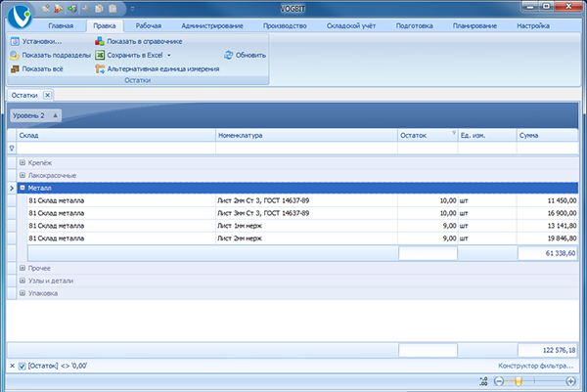The width and height of the screenshot is (587, 392).
Task: Click the Обновить refresh icon
Action: [x=228, y=56]
